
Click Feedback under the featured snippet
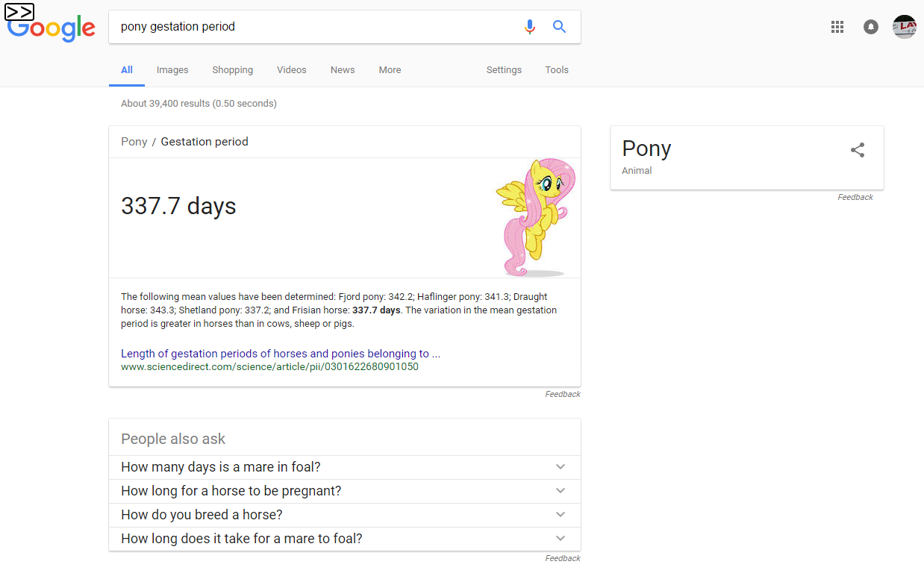click(x=563, y=394)
